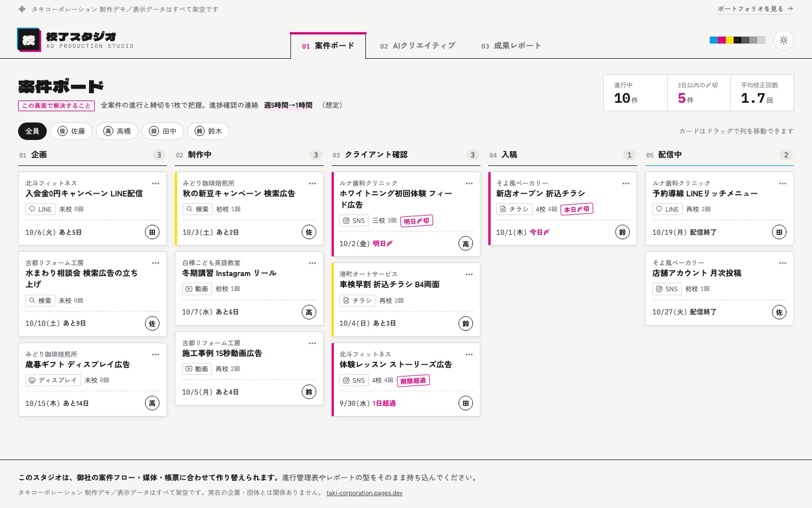This screenshot has height=508, width=812.
Task: Open the more menu on 新店オープン 折込チラシ card
Action: (626, 183)
